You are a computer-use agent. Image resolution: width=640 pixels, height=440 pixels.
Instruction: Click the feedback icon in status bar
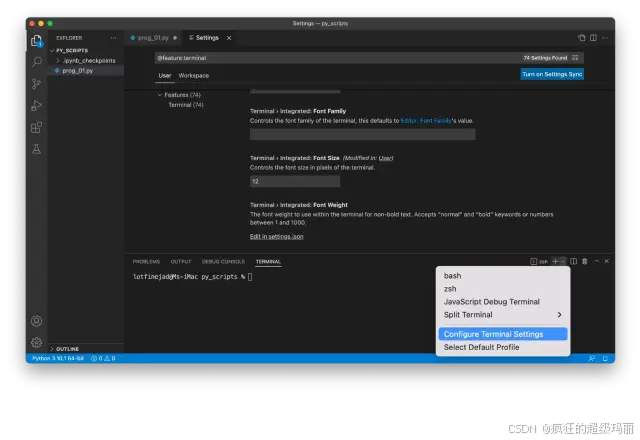point(591,358)
